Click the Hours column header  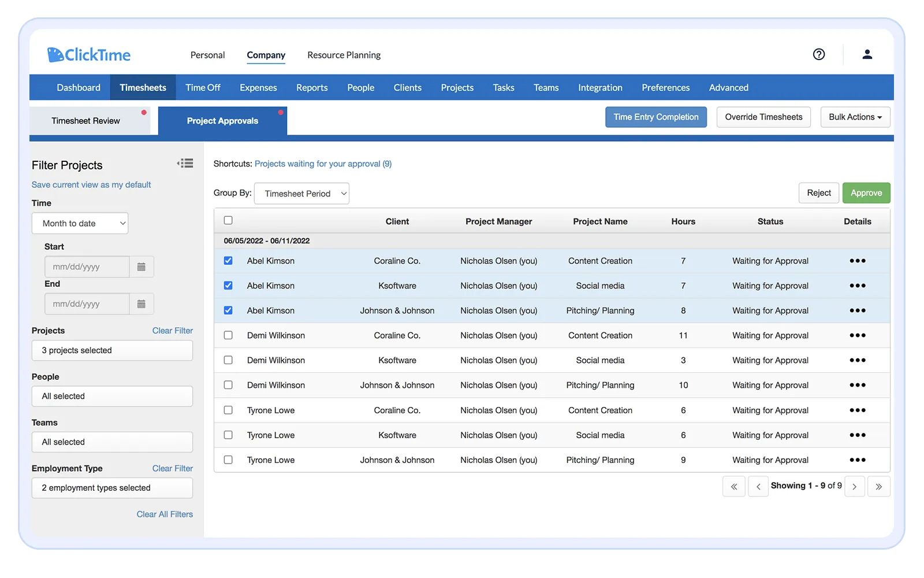point(683,221)
